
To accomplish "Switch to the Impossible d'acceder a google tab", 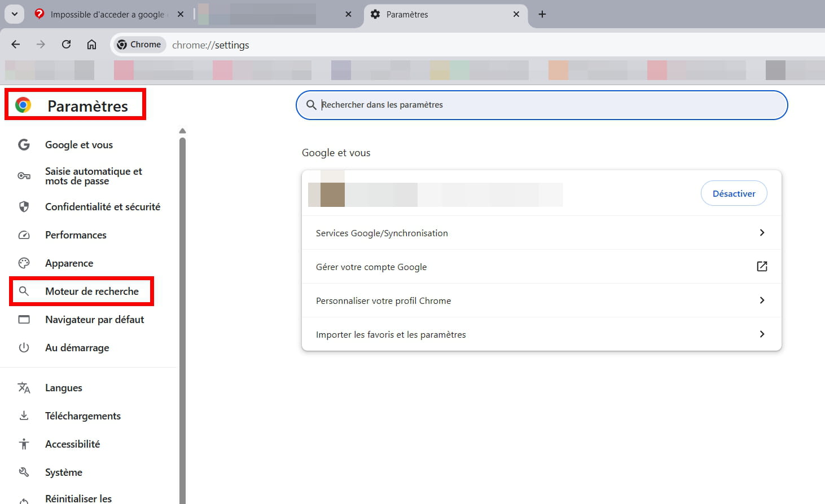I will (x=107, y=15).
